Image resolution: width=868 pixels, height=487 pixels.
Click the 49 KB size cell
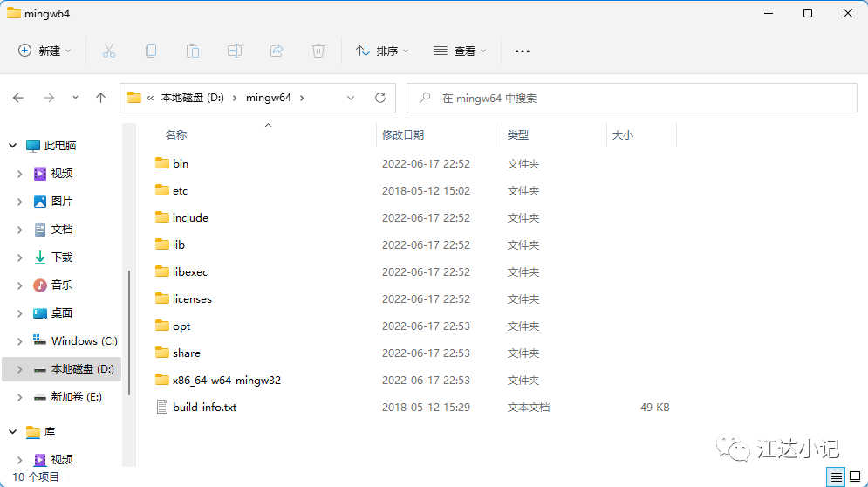pyautogui.click(x=655, y=408)
